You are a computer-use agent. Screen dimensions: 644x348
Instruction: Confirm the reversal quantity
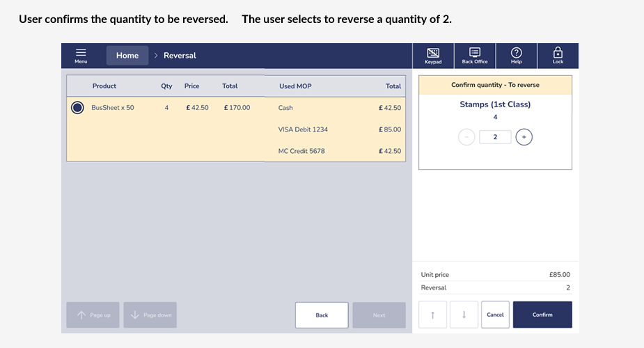pyautogui.click(x=542, y=315)
